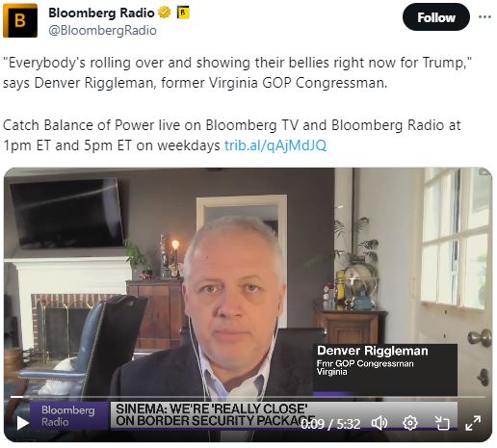This screenshot has width=497, height=448.
Task: Follow the Bloomberg Radio account
Action: click(436, 17)
